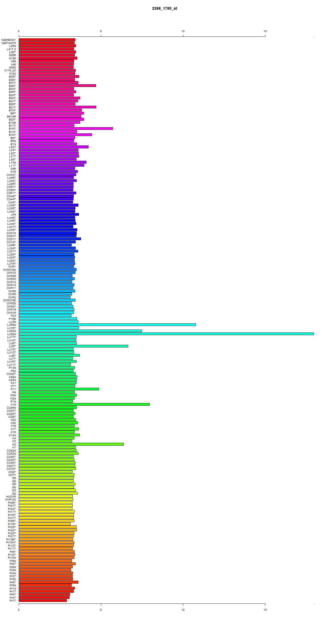
Task: Select the L31T.2 sample label
Action: (x=11, y=49)
